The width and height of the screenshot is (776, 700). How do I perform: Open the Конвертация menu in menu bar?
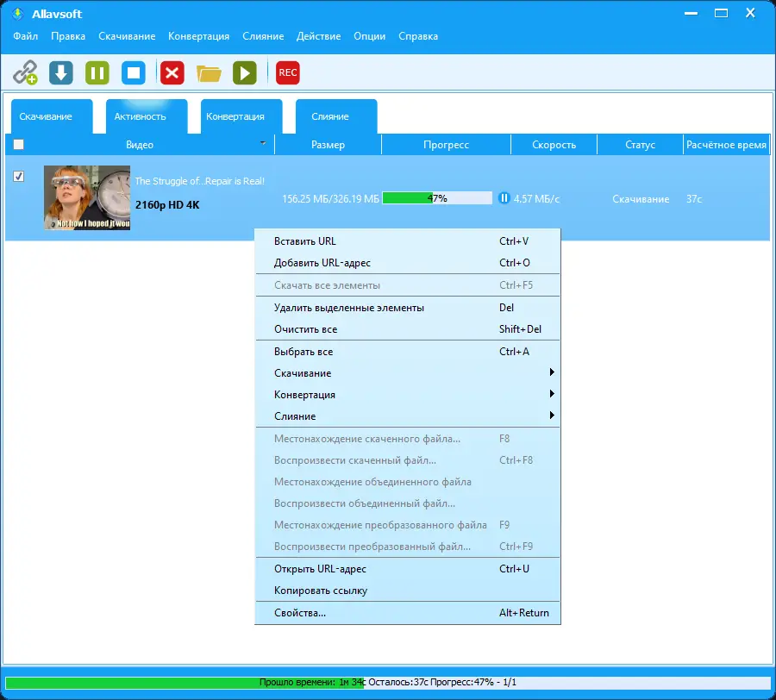pos(198,36)
